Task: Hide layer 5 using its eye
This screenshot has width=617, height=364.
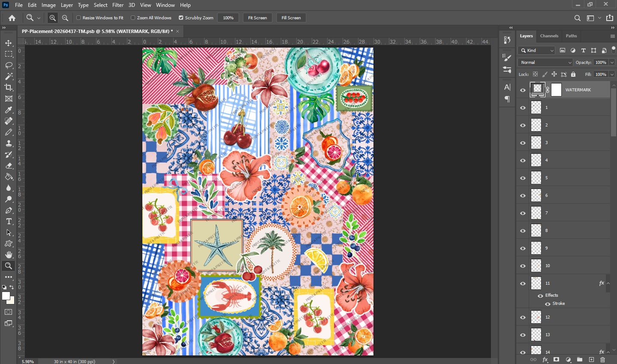Action: (x=523, y=178)
